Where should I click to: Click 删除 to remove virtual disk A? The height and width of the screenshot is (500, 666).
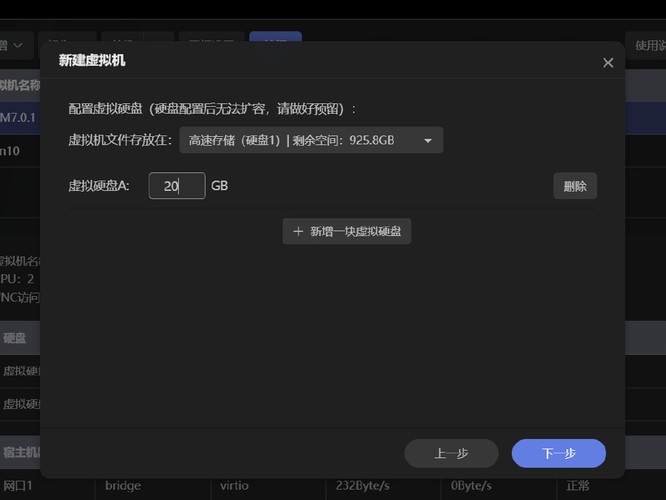click(575, 186)
